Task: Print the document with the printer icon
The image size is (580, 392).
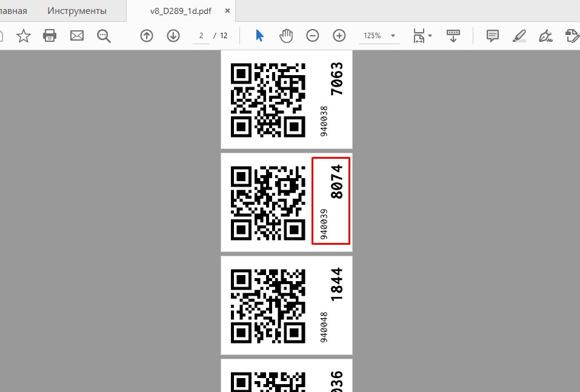Action: click(50, 36)
